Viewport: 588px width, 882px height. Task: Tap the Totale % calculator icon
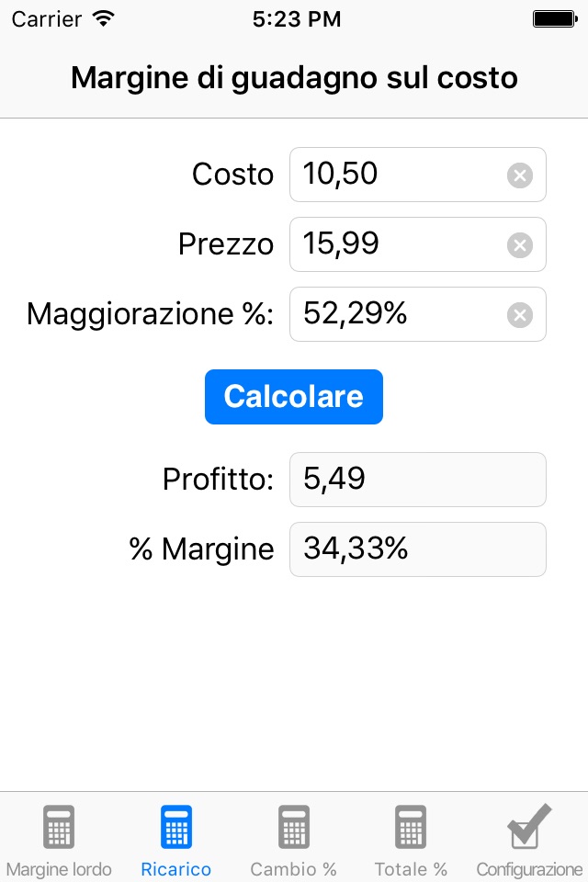click(411, 827)
